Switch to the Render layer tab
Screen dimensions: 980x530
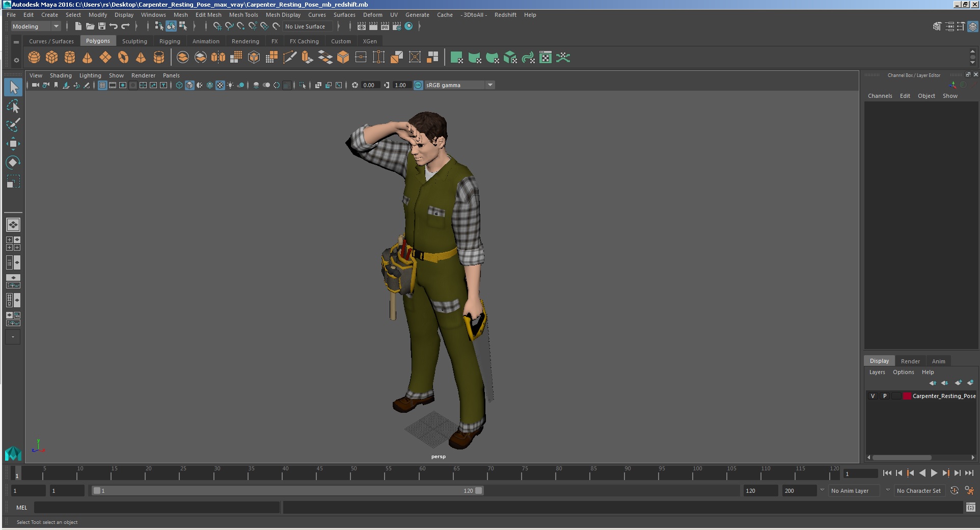click(910, 361)
